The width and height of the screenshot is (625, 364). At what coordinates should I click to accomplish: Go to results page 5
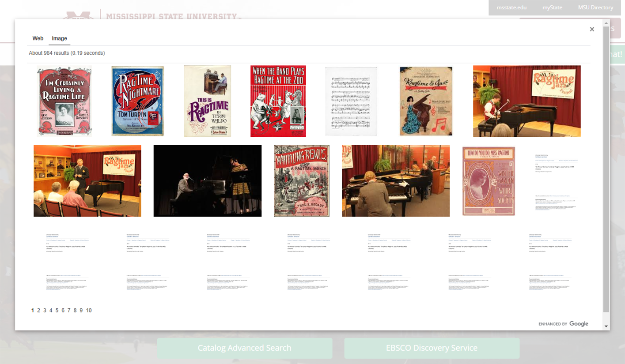(x=57, y=311)
